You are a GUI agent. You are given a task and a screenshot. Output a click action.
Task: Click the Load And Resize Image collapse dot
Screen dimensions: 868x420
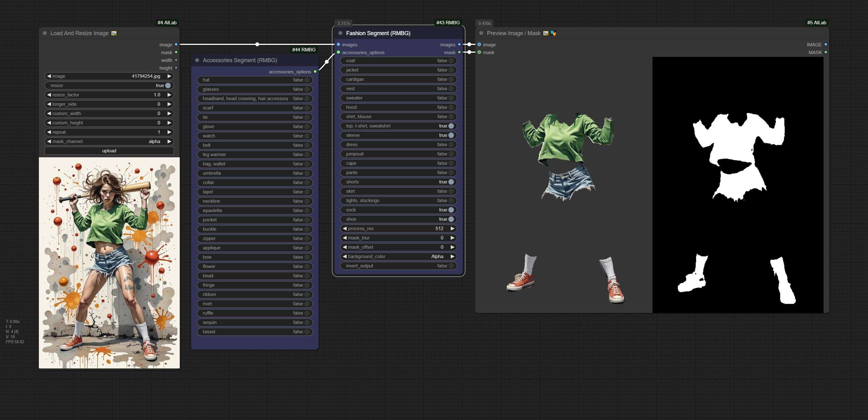[x=44, y=33]
